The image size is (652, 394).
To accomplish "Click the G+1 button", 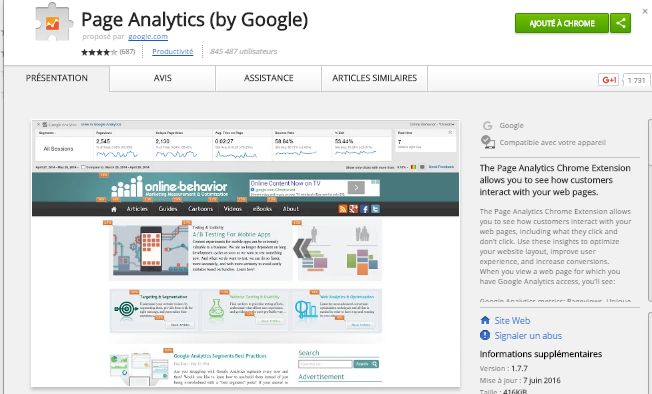I will (609, 79).
